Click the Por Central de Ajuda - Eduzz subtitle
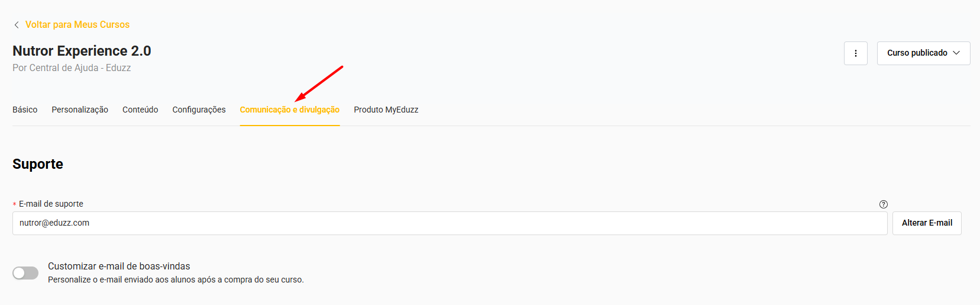 [x=72, y=68]
